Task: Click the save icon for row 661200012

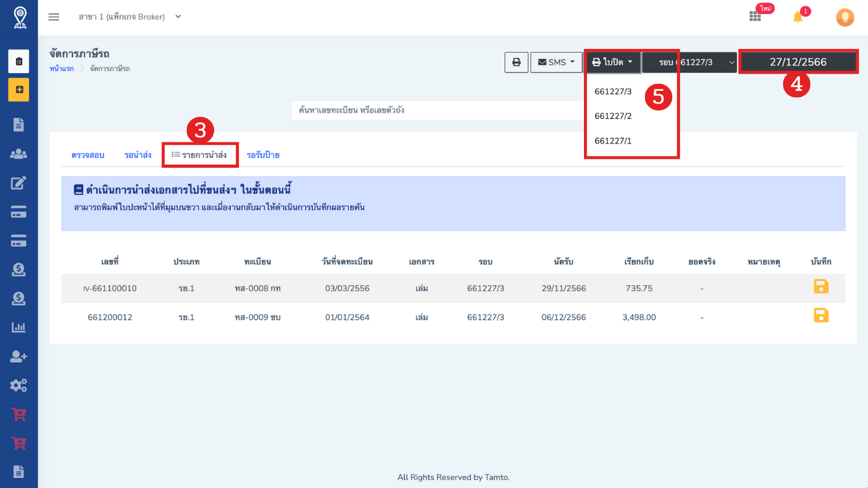Action: tap(821, 315)
